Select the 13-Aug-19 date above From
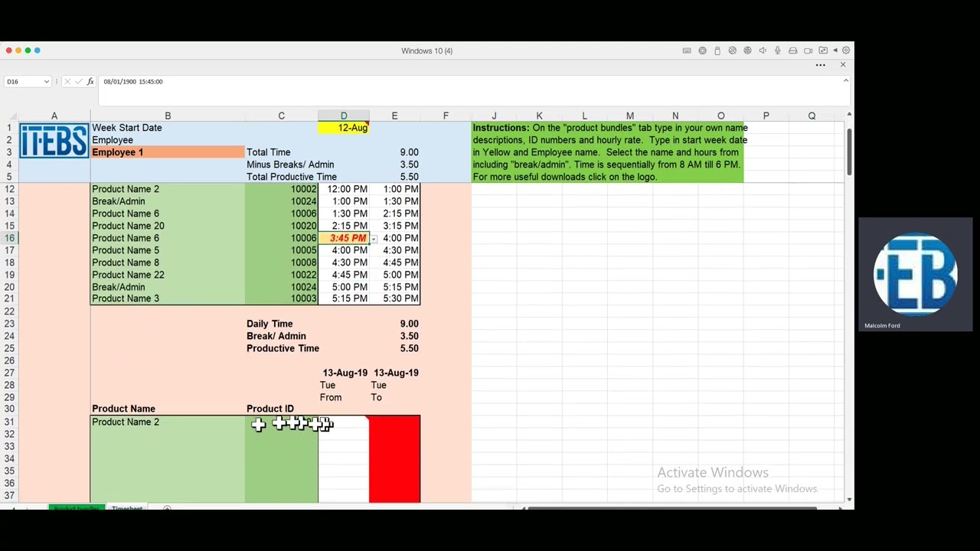Image resolution: width=980 pixels, height=551 pixels. click(x=344, y=373)
